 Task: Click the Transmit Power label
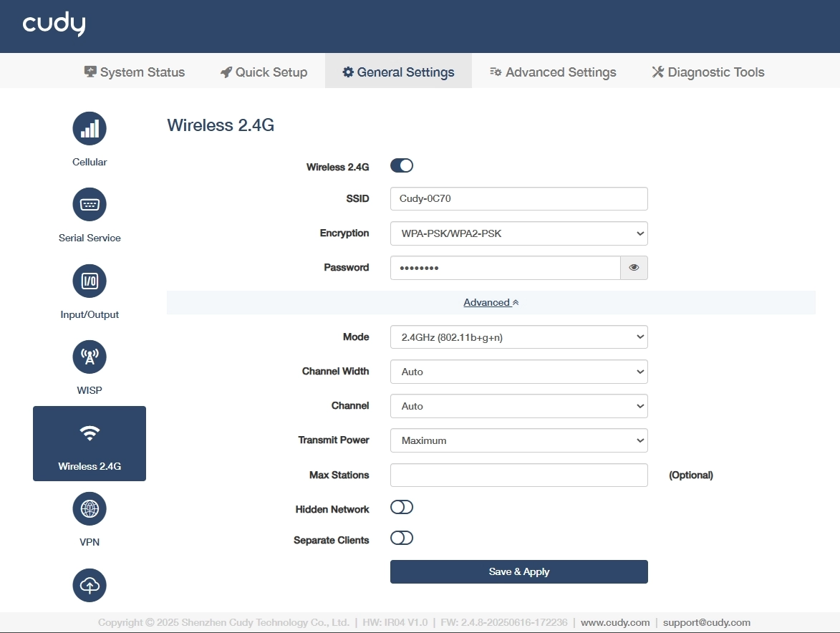333,440
